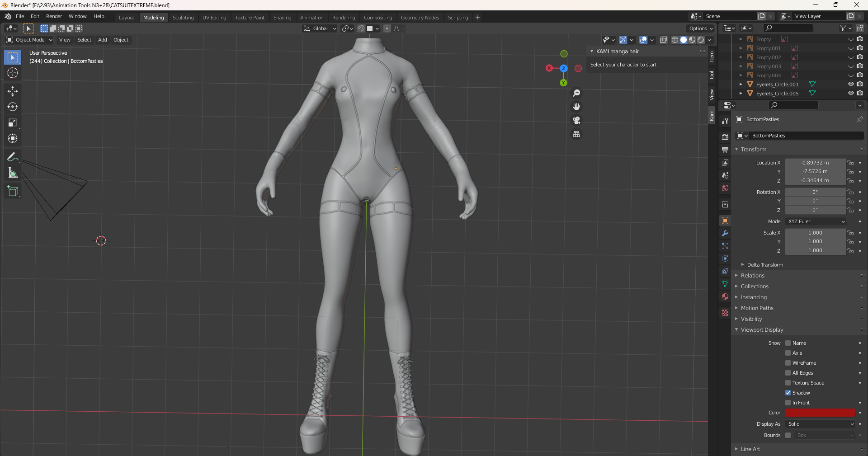
Task: Click the viewport zoom magnifier icon
Action: [576, 93]
